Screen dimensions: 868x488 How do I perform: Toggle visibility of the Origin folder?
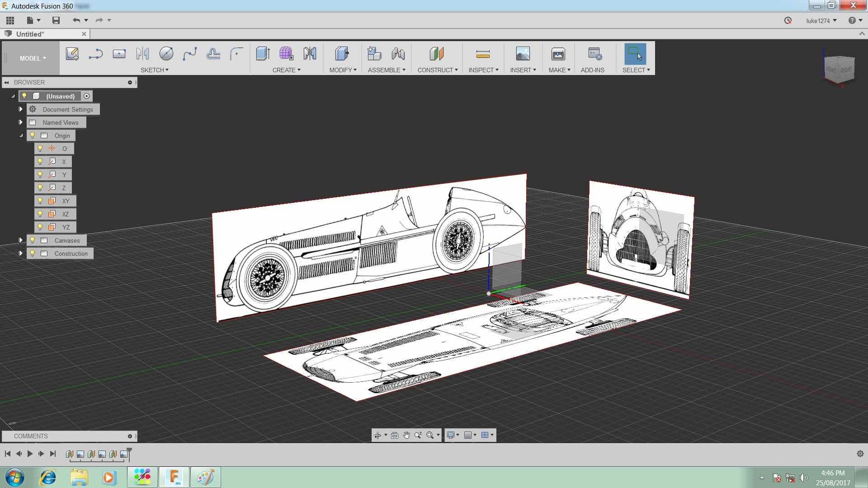click(32, 136)
